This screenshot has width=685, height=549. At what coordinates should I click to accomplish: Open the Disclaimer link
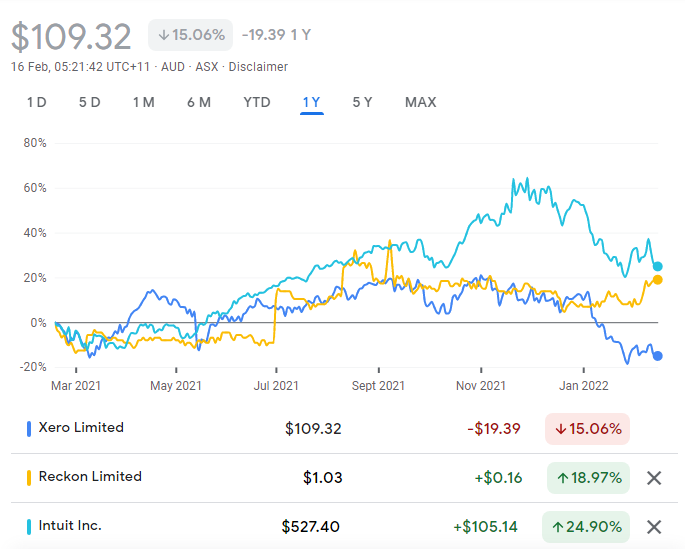[x=258, y=67]
